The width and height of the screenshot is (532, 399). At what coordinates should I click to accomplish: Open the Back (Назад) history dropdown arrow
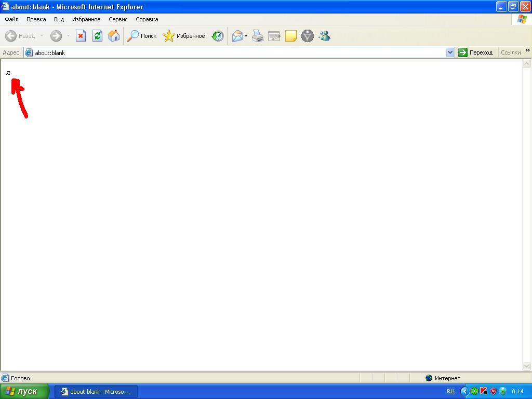point(42,36)
